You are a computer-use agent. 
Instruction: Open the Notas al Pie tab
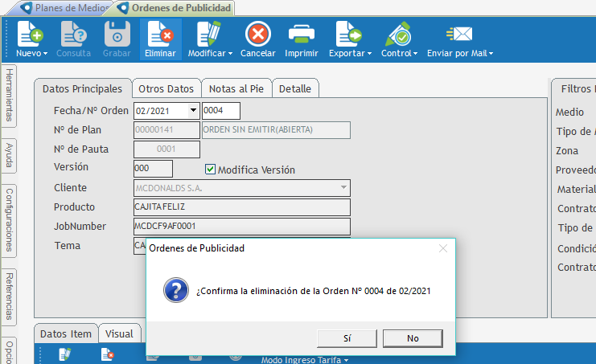(x=236, y=88)
